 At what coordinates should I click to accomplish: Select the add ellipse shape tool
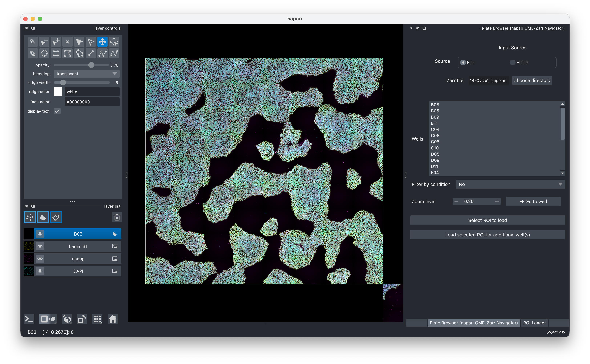click(44, 53)
